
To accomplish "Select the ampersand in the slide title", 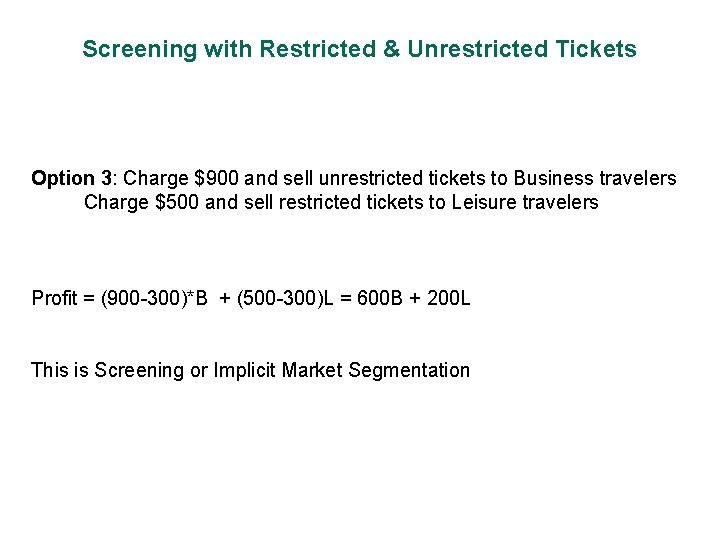I will [390, 49].
